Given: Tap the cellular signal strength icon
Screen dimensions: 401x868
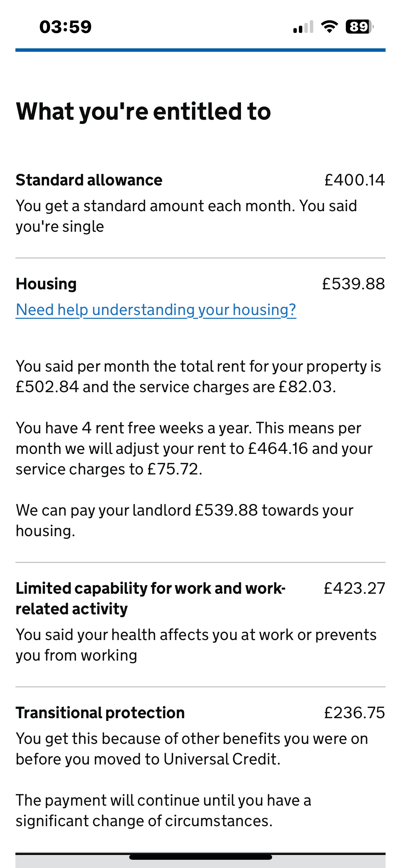Looking at the screenshot, I should coord(303,27).
